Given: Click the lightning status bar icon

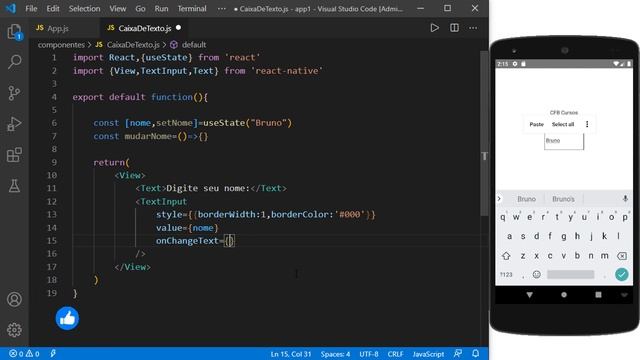Looking at the screenshot, I should (53, 353).
